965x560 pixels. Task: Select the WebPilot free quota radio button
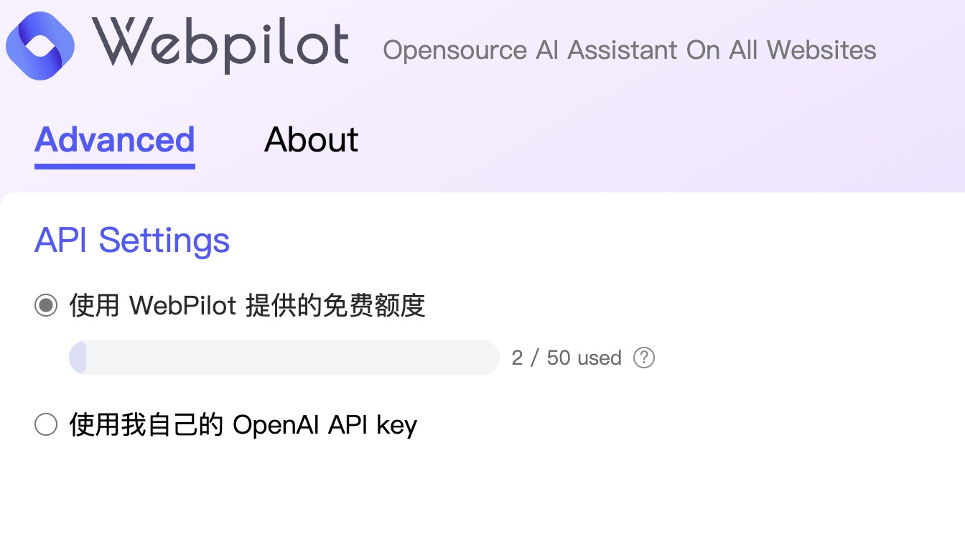pos(46,306)
